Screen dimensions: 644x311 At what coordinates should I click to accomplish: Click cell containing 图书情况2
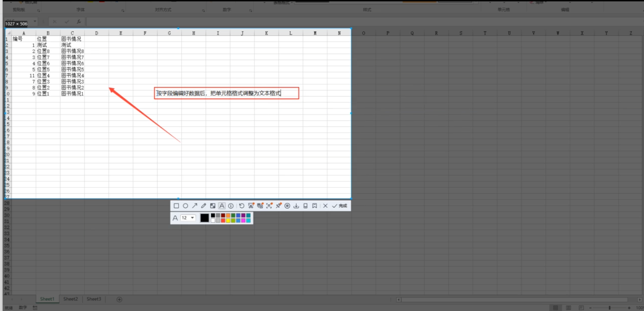click(x=73, y=87)
